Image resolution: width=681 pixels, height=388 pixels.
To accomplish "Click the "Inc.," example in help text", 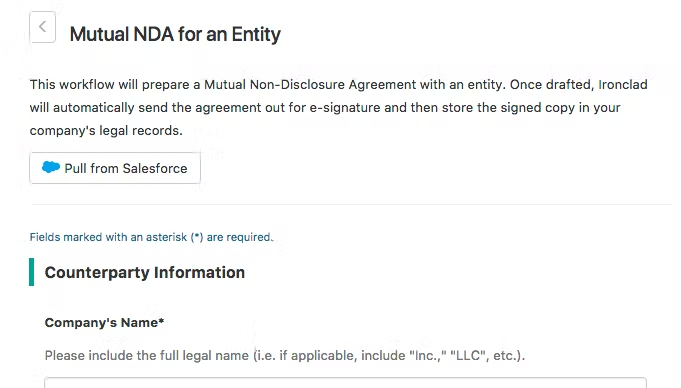I will point(428,355).
